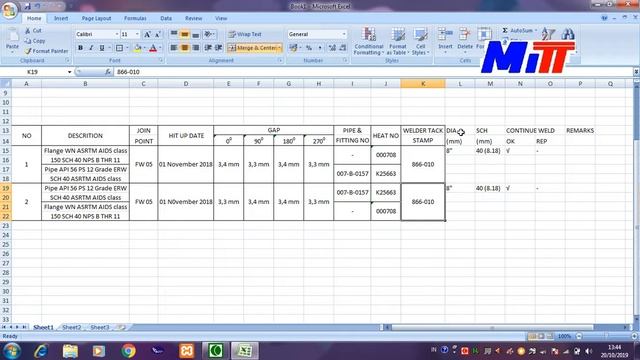
Task: Click Increase Decimal
Action: 332,48
